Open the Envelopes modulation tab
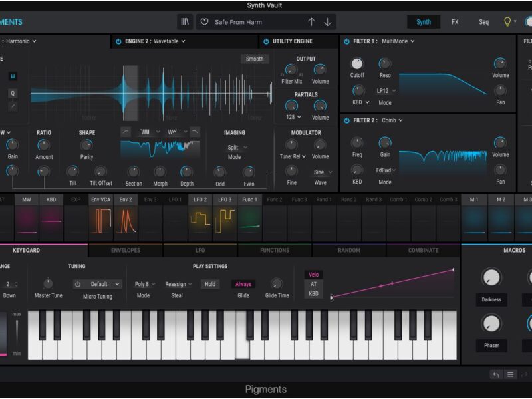Screen dimensions: 532x399 [125, 251]
